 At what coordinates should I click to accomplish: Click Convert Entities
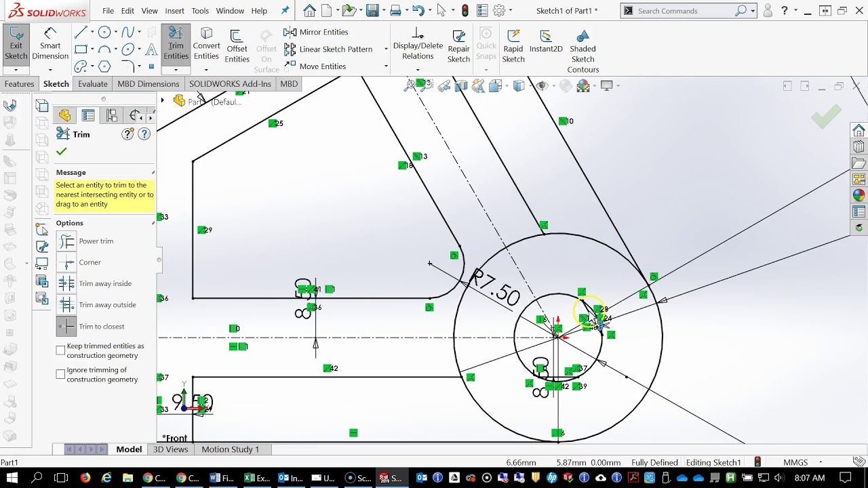206,45
